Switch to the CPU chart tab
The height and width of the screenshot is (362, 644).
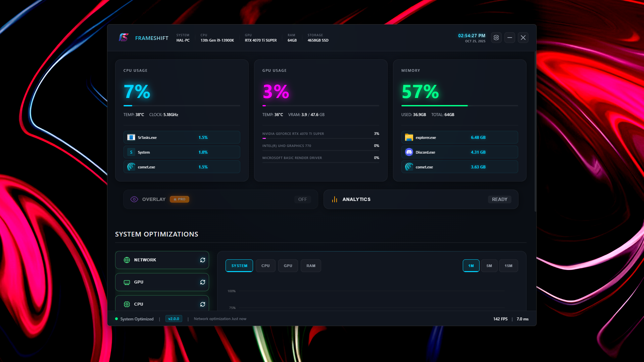tap(265, 265)
